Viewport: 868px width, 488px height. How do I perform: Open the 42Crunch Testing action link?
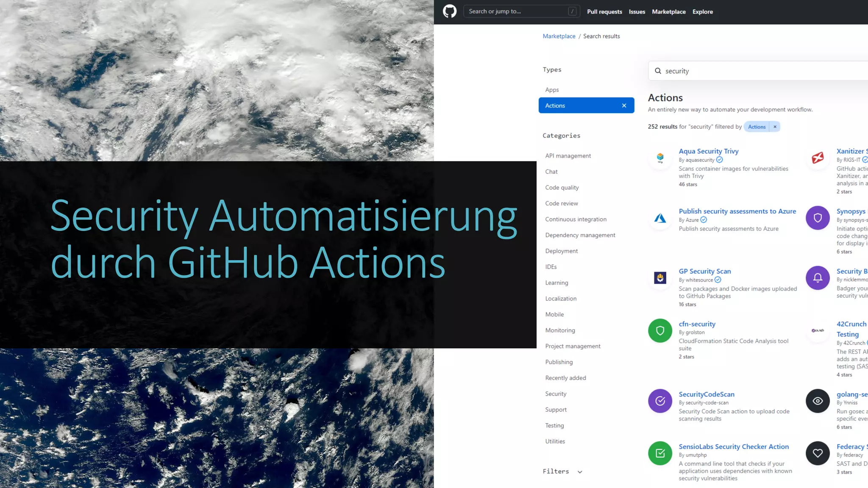click(x=852, y=329)
